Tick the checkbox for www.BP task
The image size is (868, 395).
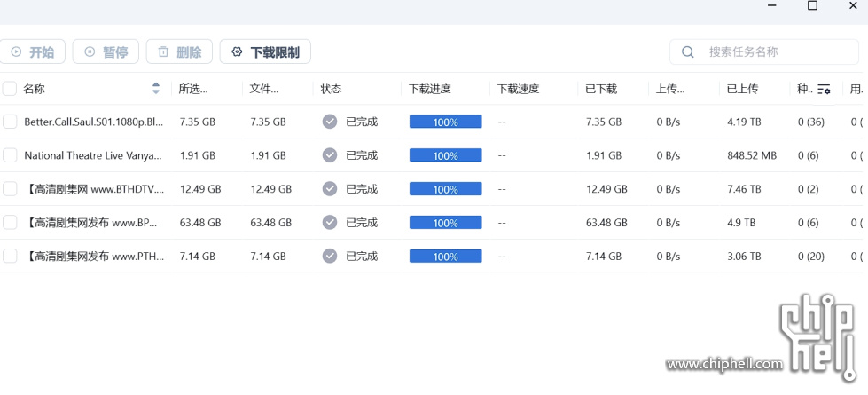[x=10, y=223]
